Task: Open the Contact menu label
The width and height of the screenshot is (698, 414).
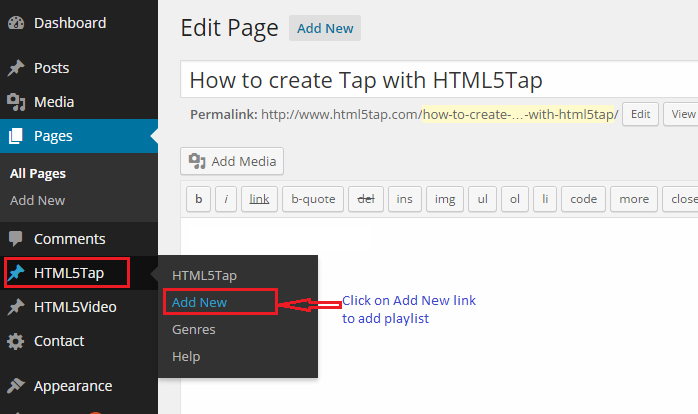Action: (59, 341)
